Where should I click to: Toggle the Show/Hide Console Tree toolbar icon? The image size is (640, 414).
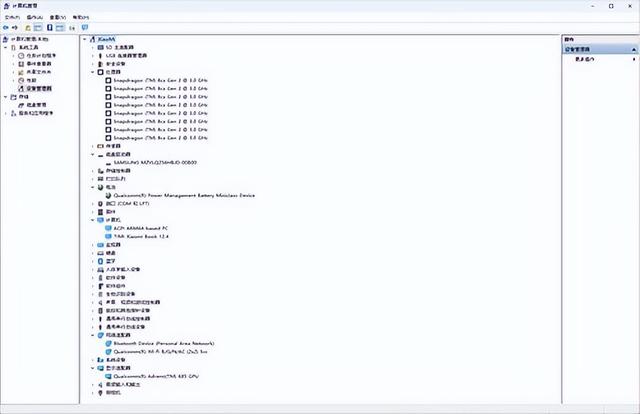click(38, 28)
